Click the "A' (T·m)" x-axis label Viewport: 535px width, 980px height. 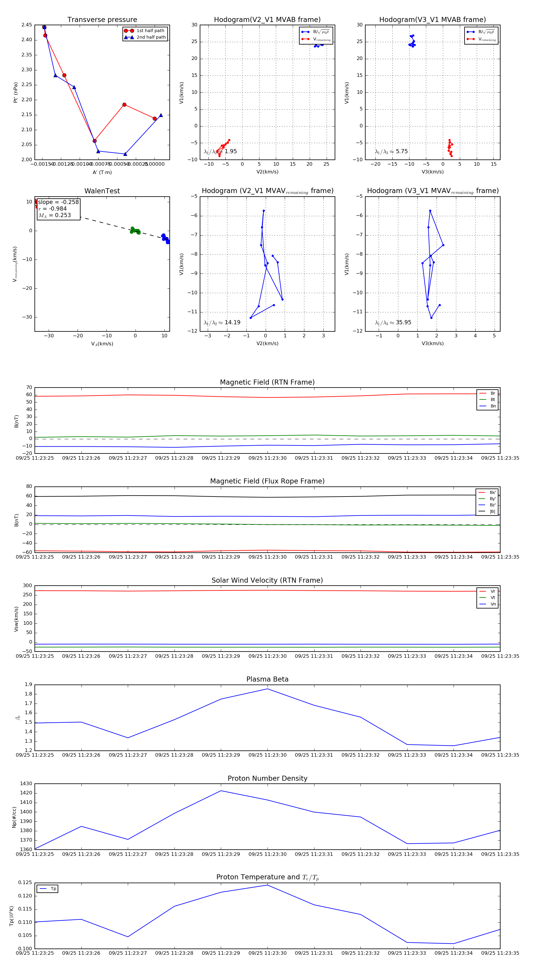pyautogui.click(x=102, y=172)
